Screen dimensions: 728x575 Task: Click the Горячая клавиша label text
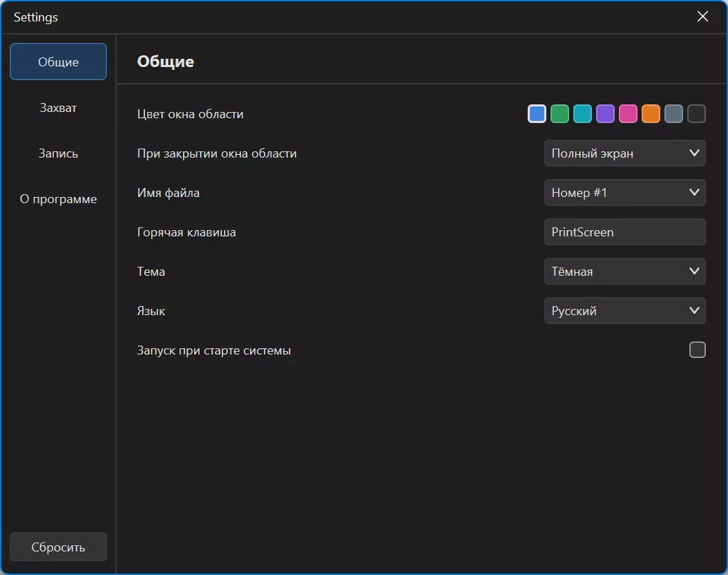186,232
